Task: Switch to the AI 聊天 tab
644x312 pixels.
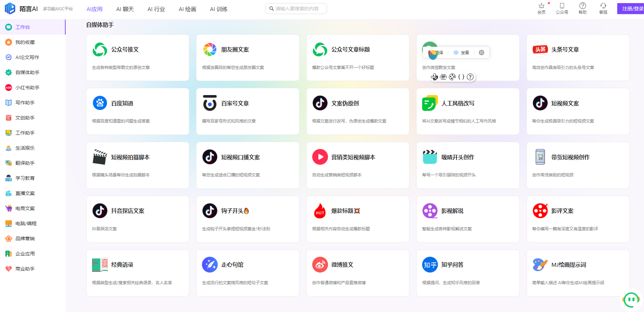Action: [x=125, y=9]
